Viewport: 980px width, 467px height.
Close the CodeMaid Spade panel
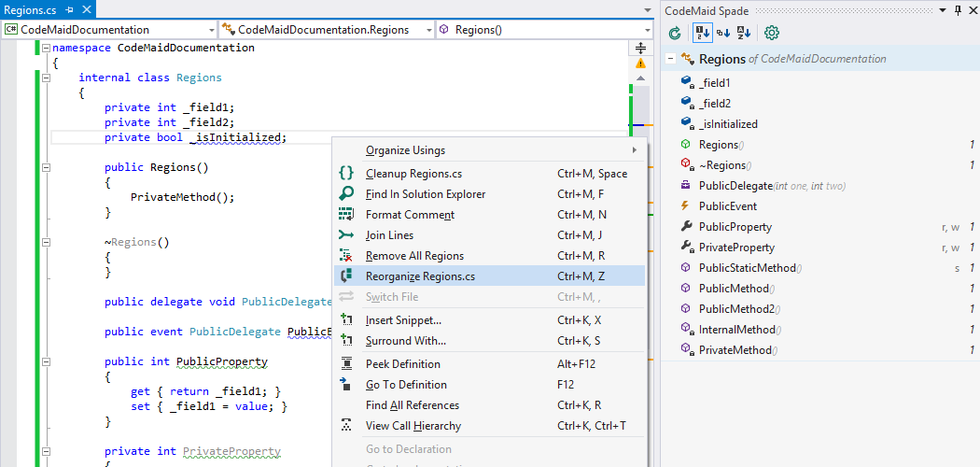click(x=972, y=10)
